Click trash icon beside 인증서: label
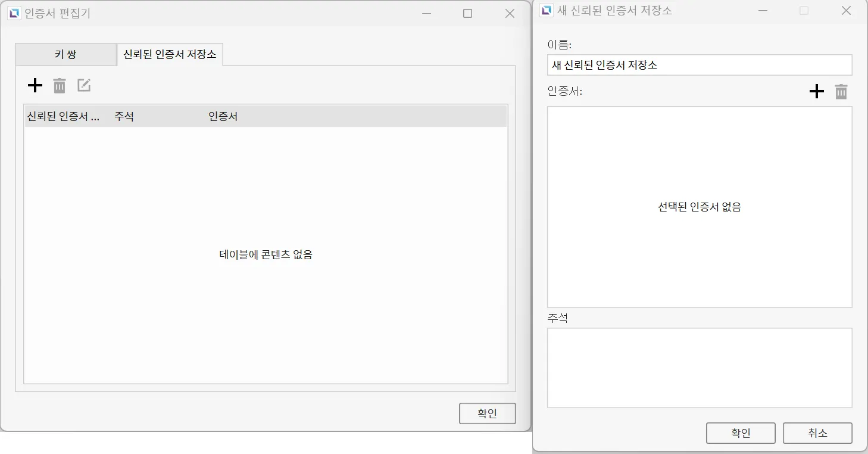868x454 pixels. (x=841, y=92)
